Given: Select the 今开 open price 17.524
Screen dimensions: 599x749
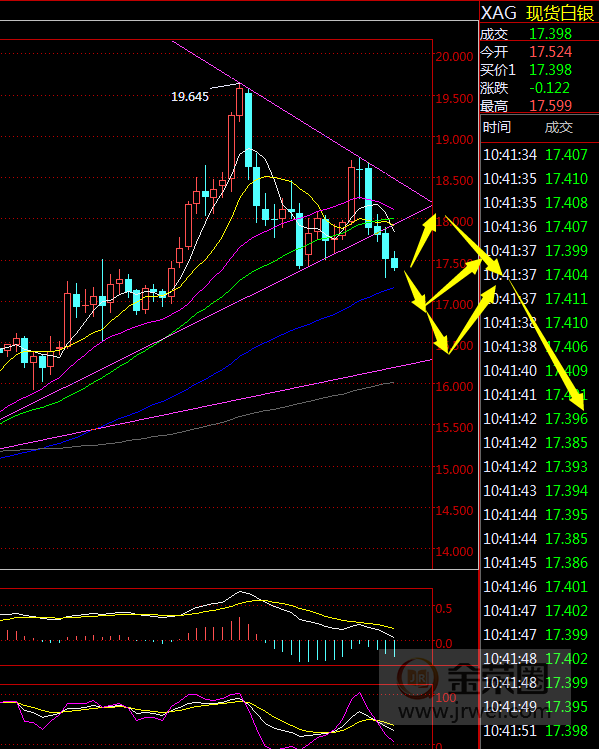Looking at the screenshot, I should pos(550,52).
